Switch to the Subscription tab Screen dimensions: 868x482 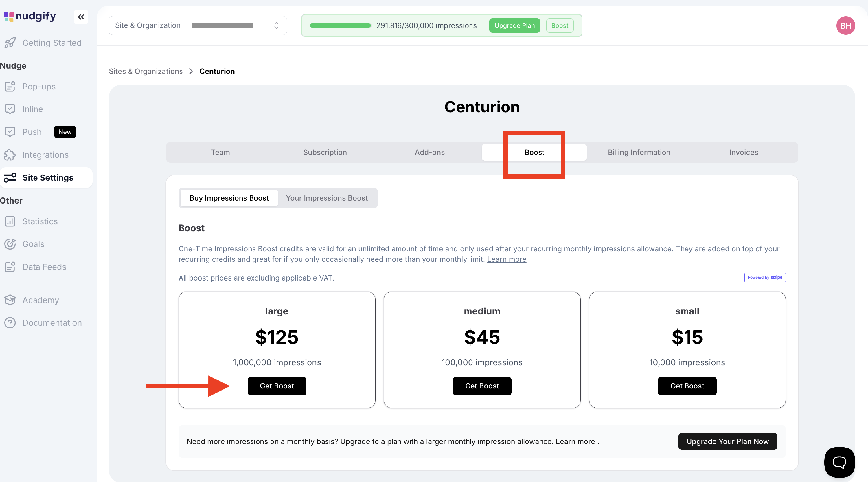click(x=325, y=152)
